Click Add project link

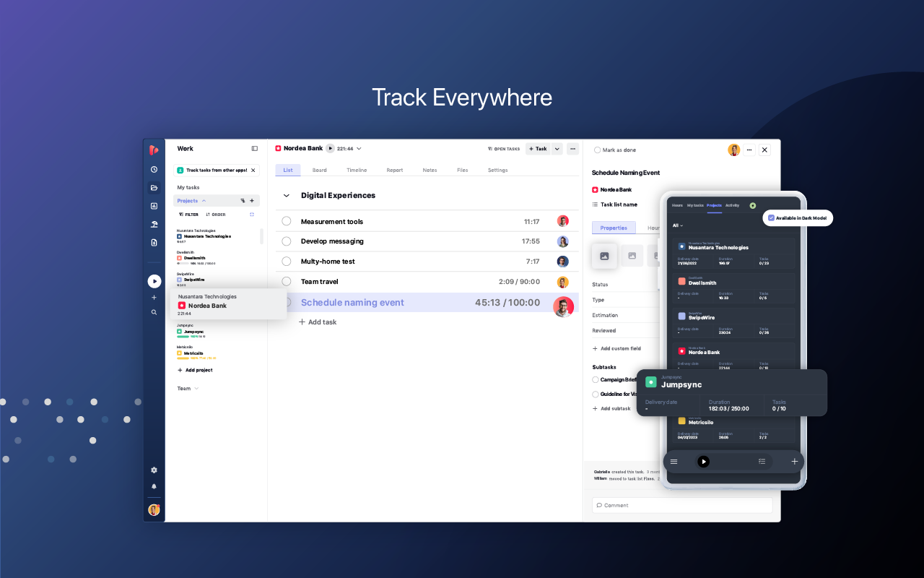(195, 370)
